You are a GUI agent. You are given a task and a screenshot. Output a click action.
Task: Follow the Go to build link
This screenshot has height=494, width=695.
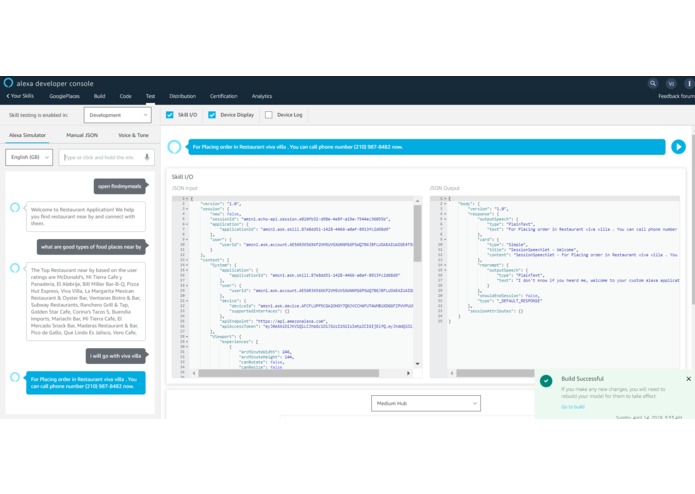click(x=572, y=407)
